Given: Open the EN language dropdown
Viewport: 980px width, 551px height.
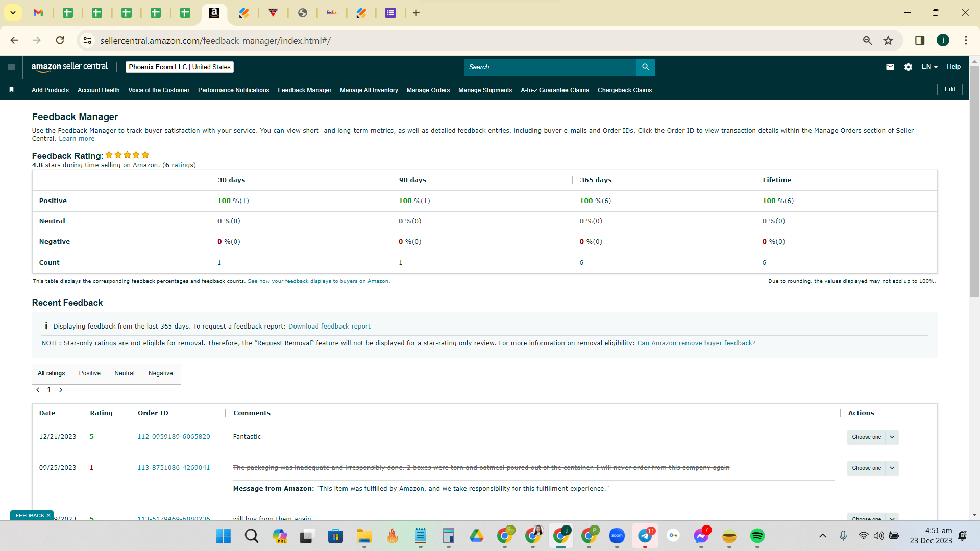Looking at the screenshot, I should tap(929, 67).
